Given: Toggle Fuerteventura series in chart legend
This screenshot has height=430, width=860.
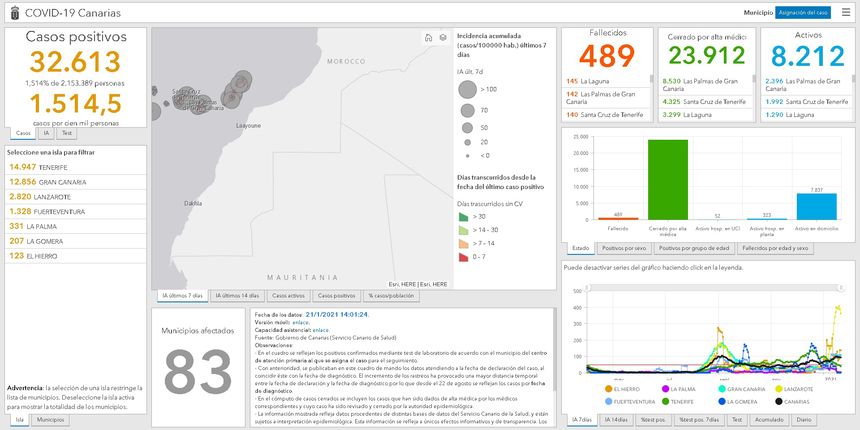Looking at the screenshot, I should click(609, 400).
